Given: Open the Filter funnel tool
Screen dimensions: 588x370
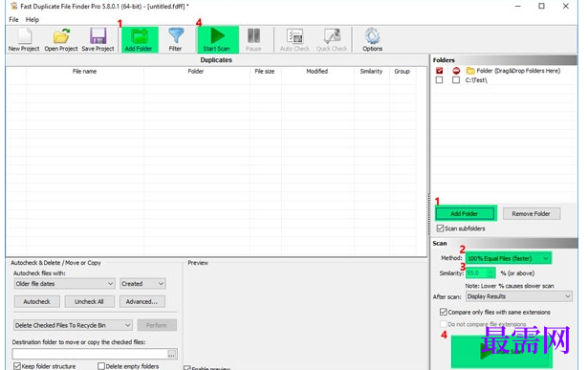Looking at the screenshot, I should point(176,40).
